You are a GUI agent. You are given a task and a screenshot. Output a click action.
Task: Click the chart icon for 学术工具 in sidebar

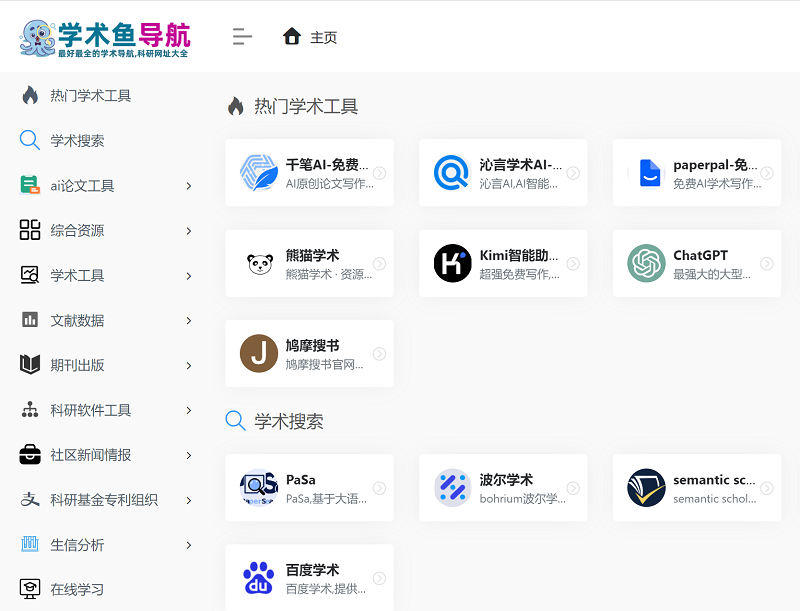(x=30, y=275)
